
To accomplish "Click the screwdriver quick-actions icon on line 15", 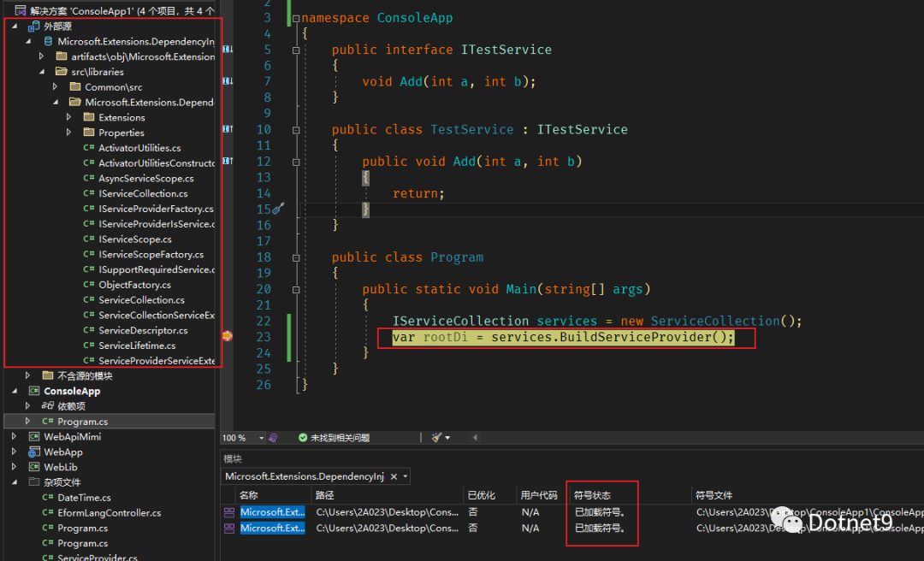I will (278, 209).
